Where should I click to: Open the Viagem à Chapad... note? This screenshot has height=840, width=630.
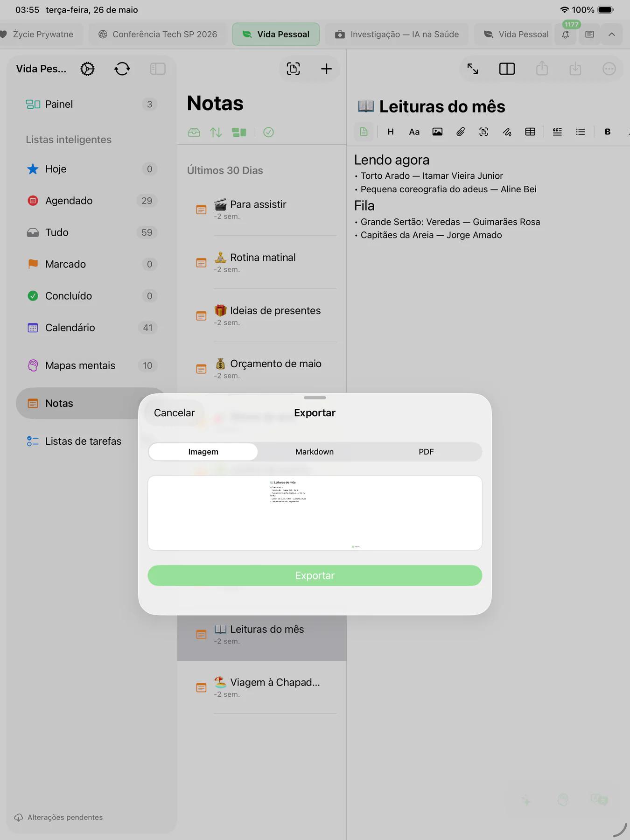pyautogui.click(x=262, y=687)
